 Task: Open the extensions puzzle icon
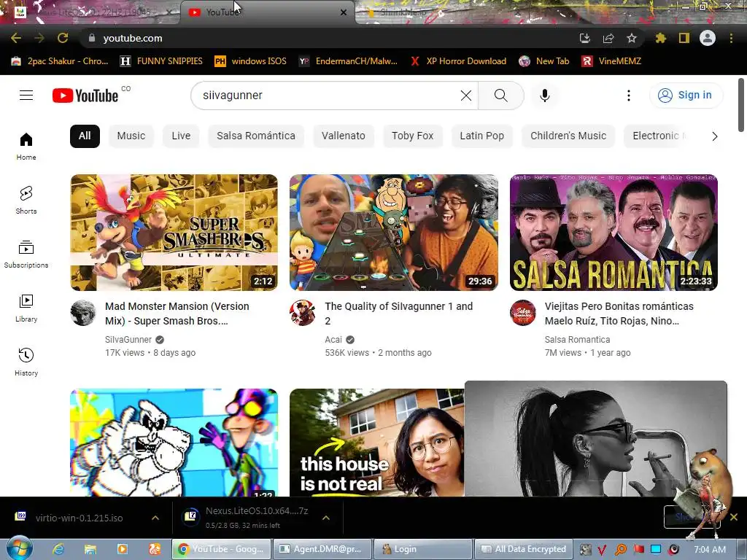[x=661, y=38]
